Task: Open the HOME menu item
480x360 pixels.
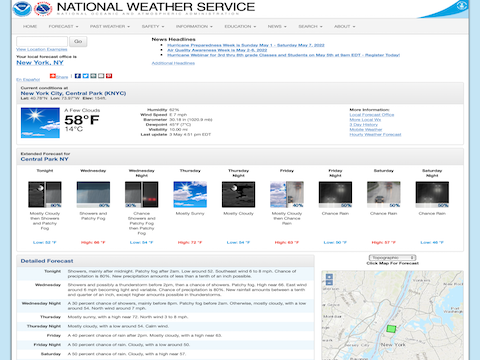Action: click(x=30, y=26)
